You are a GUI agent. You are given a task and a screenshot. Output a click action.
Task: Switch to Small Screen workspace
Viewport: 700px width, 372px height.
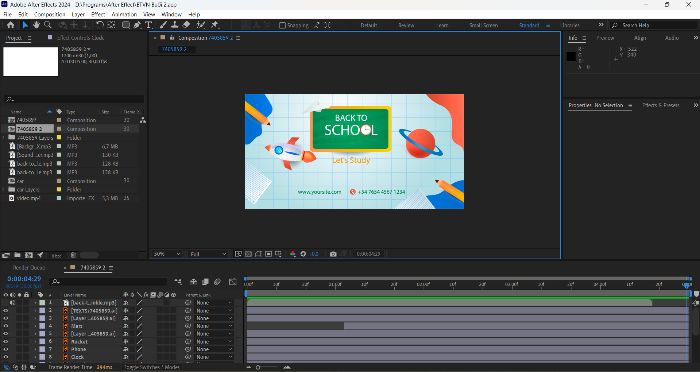click(483, 25)
